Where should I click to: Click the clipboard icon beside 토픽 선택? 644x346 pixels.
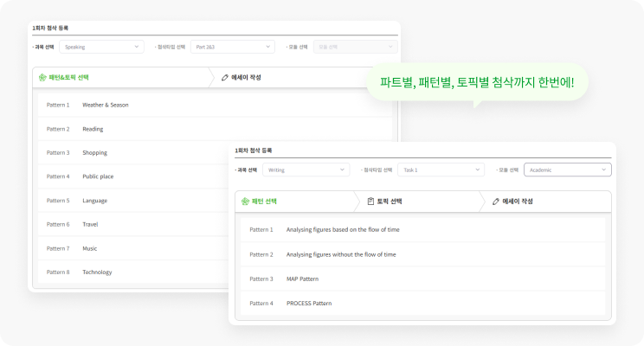(x=370, y=202)
